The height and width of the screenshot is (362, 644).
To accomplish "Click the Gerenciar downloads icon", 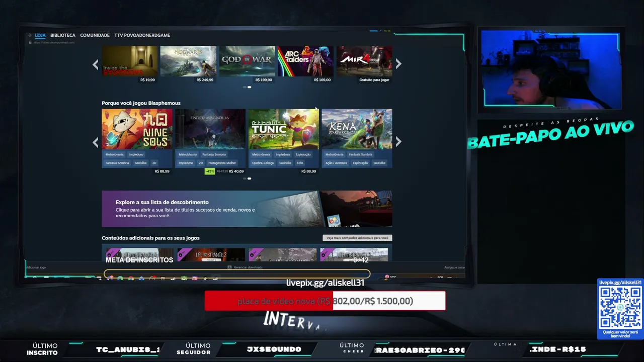I will pyautogui.click(x=229, y=267).
